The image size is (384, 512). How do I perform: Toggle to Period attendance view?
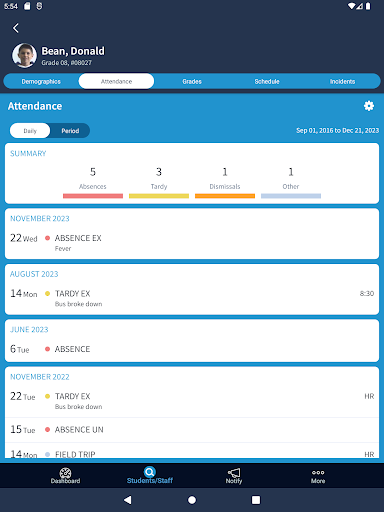click(x=70, y=131)
